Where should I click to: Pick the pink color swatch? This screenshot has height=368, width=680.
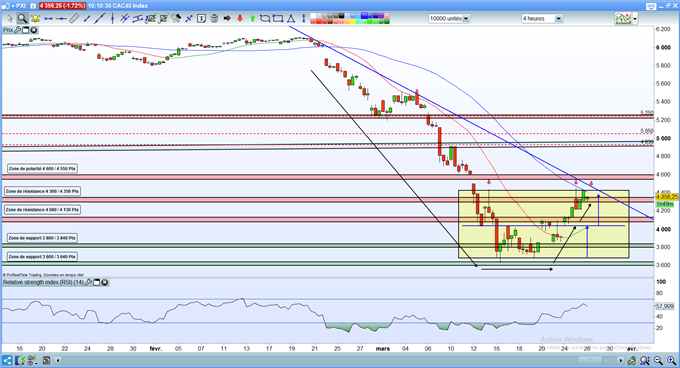[387, 16]
